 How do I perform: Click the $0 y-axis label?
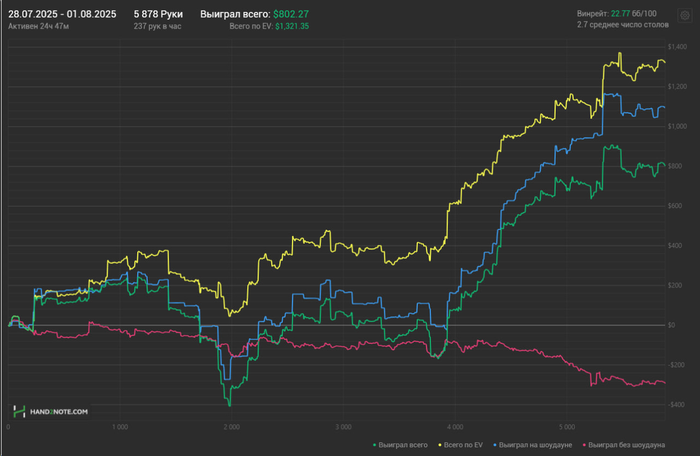671,325
